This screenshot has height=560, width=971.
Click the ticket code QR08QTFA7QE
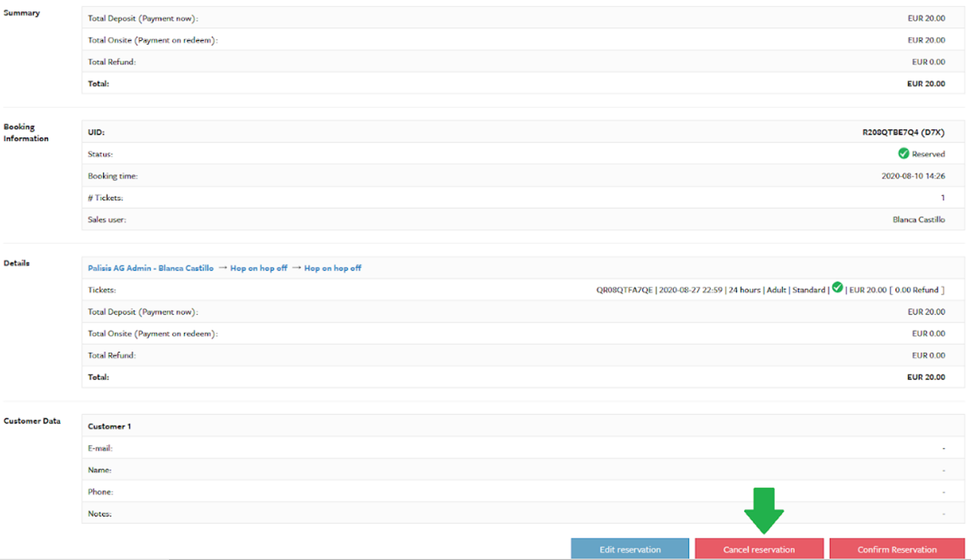coord(624,290)
